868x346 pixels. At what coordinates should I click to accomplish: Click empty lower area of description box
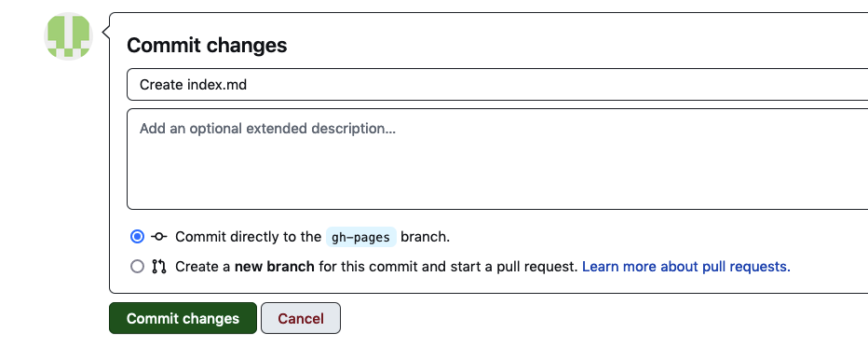[x=497, y=177]
